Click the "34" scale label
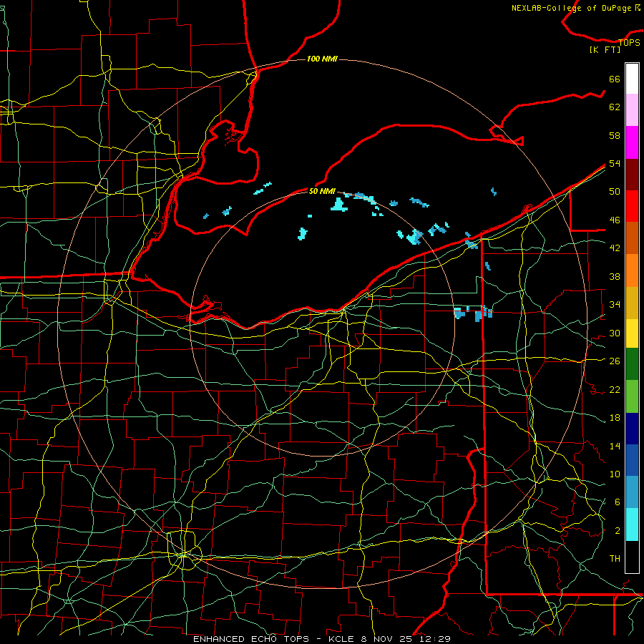644x644 pixels. pyautogui.click(x=615, y=305)
